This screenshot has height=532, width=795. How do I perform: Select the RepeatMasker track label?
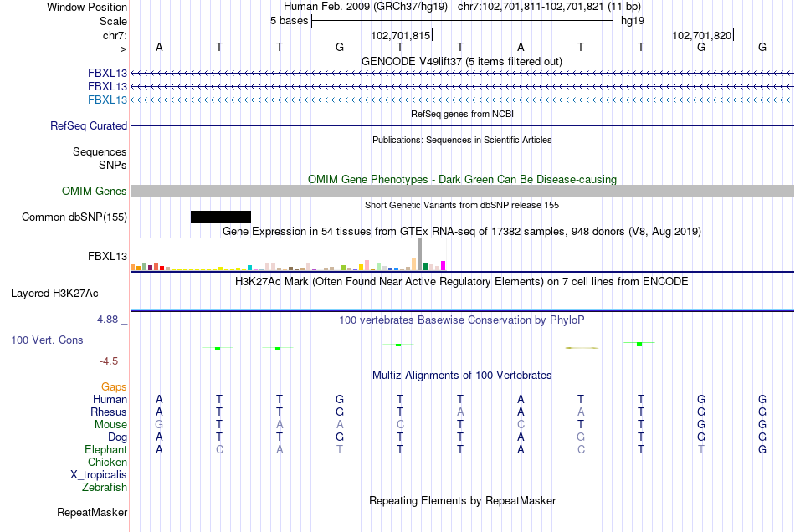tap(92, 512)
